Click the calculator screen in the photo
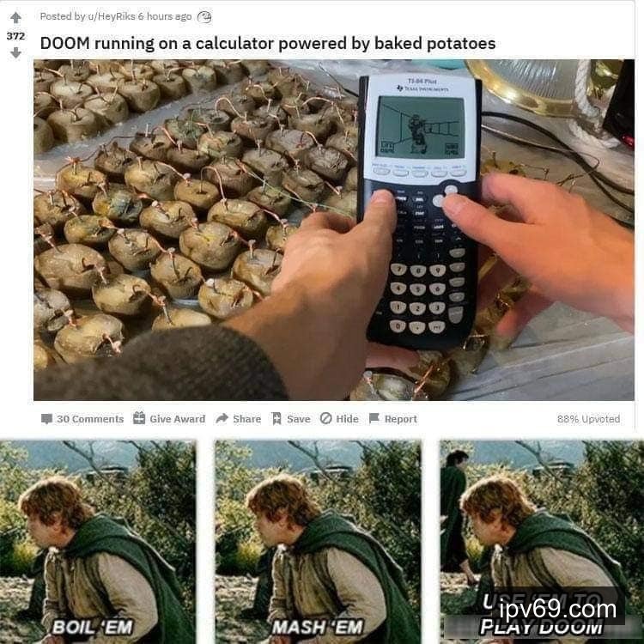 [421, 128]
